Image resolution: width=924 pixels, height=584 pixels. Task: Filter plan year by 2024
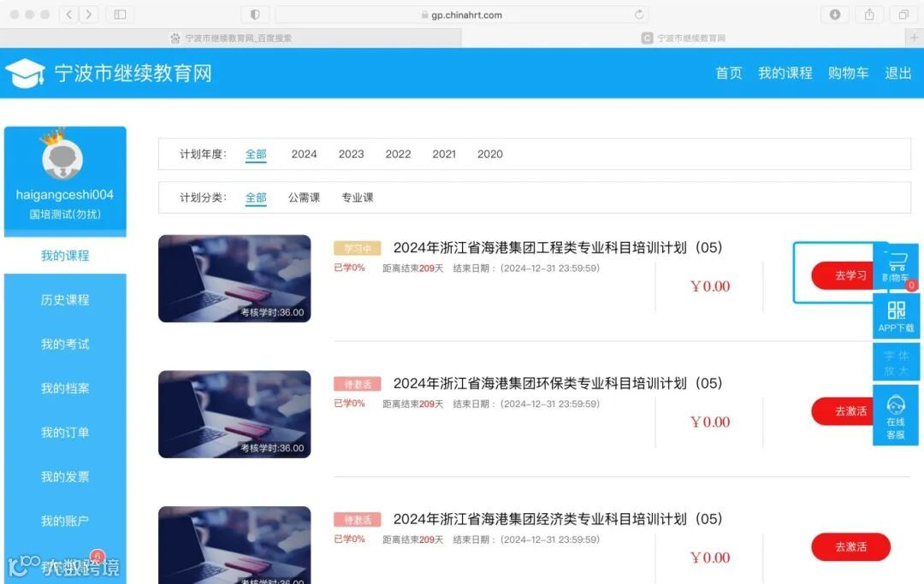pyautogui.click(x=304, y=154)
